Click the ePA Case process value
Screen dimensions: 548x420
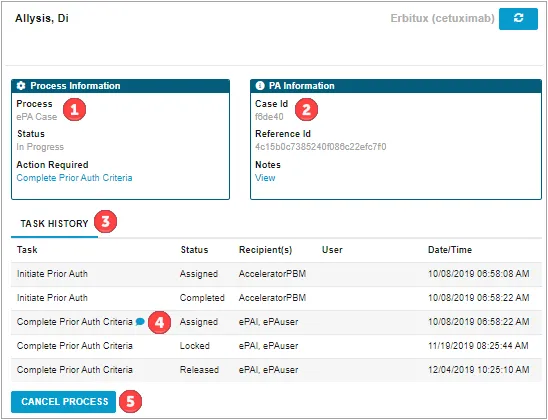pyautogui.click(x=37, y=117)
